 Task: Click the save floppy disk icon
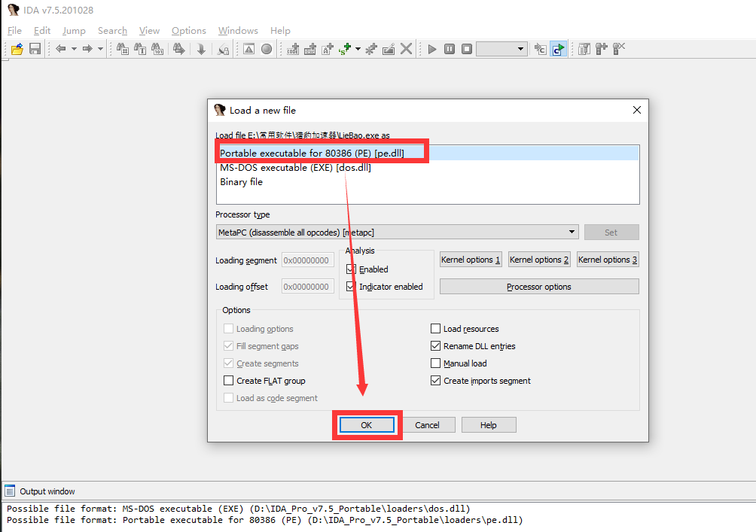(35, 49)
